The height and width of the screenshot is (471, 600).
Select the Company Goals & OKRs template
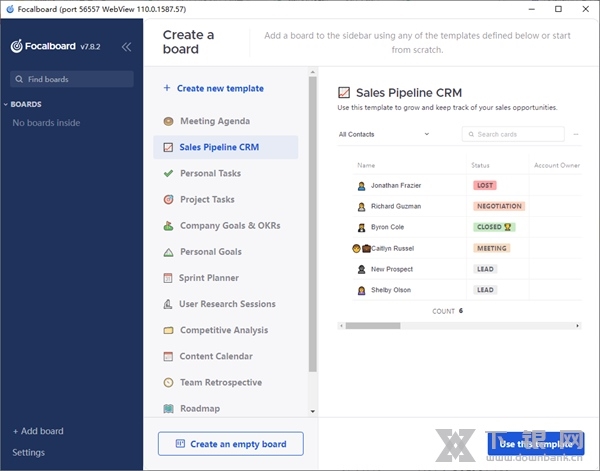pyautogui.click(x=229, y=226)
